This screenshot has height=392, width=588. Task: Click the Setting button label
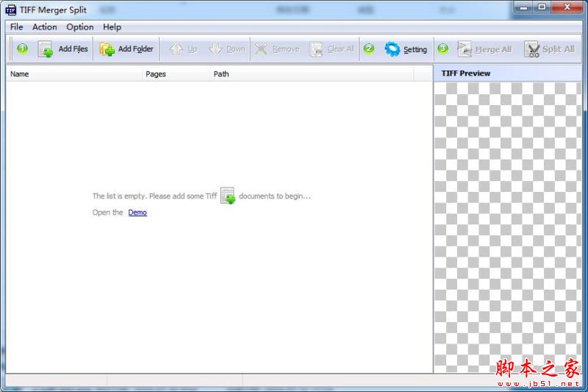415,49
